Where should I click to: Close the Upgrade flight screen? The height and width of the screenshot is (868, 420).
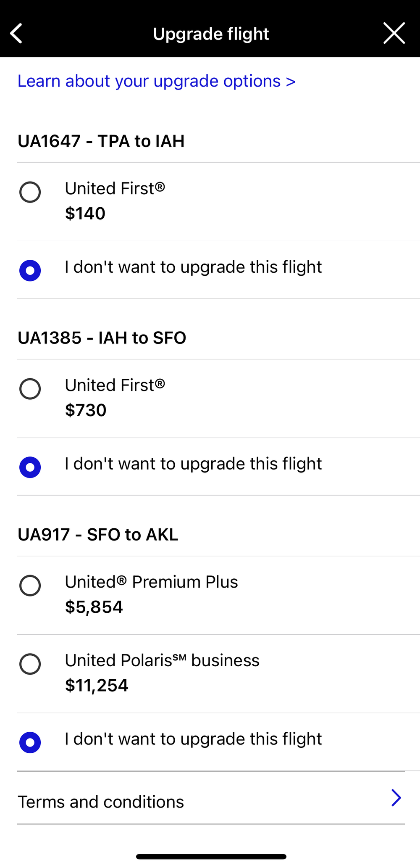(394, 34)
